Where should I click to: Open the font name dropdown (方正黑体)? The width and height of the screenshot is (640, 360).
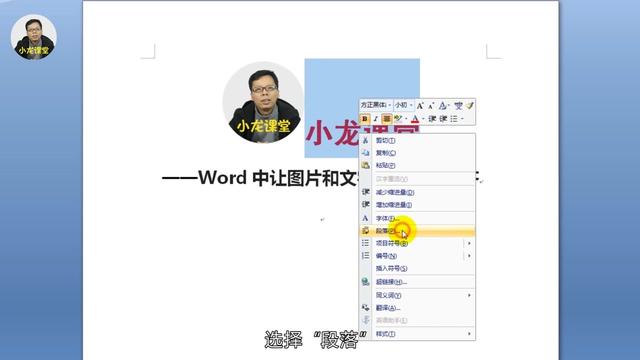376,105
